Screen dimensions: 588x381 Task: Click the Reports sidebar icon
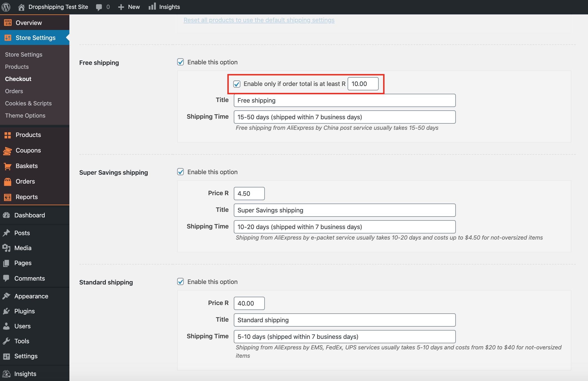(x=7, y=197)
